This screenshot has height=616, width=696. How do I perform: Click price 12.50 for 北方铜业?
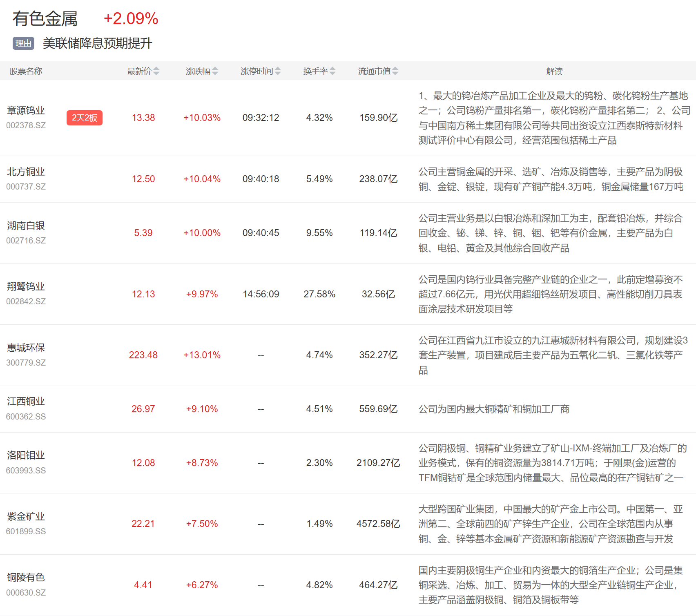[x=143, y=179]
